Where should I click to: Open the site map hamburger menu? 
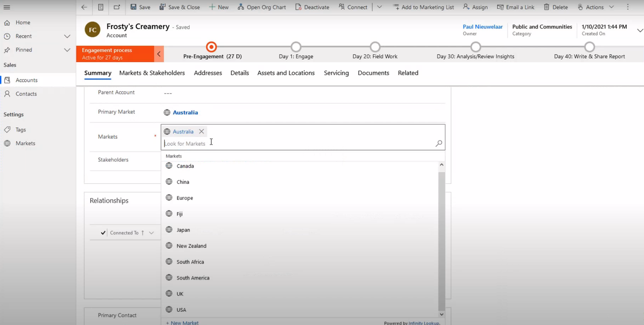point(6,7)
